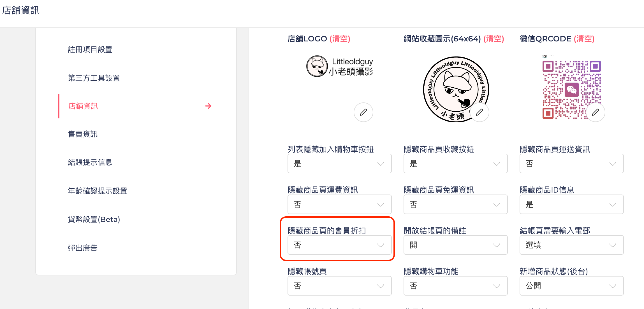
Task: Click the WeChat QR code image
Action: click(x=571, y=90)
